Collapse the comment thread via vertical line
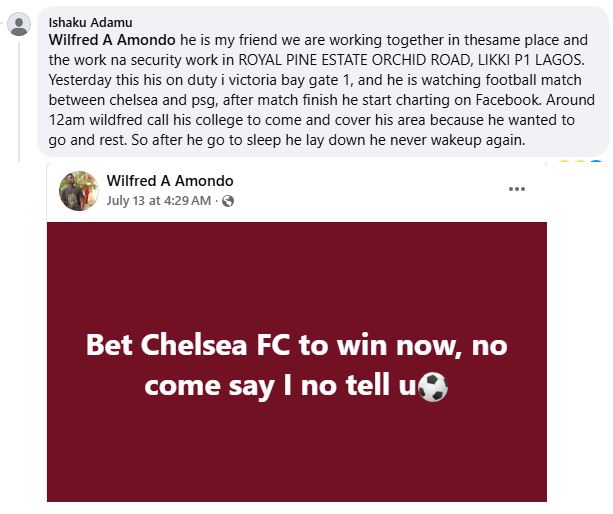This screenshot has width=613, height=514. tap(18, 100)
